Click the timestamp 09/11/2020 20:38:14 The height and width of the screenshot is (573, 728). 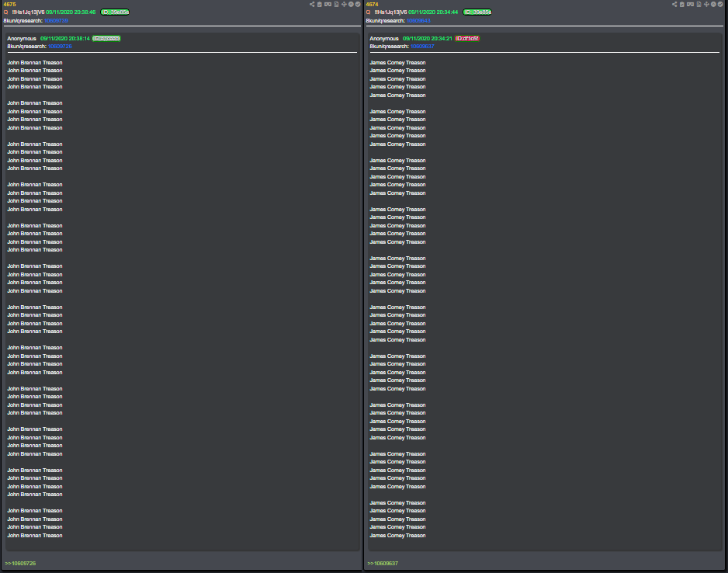(65, 39)
